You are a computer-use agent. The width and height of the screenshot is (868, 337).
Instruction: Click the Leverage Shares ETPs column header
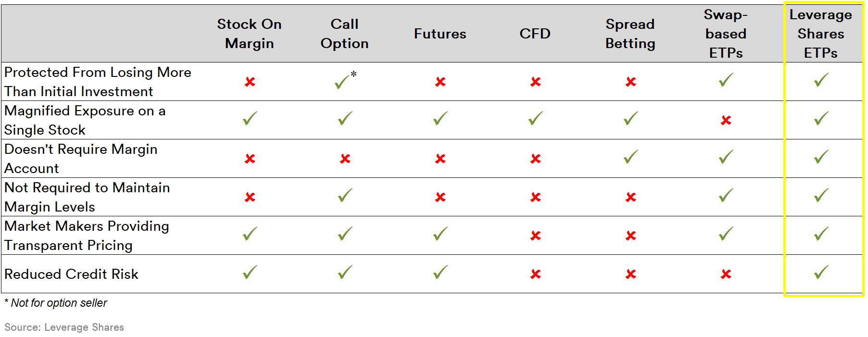pos(821,34)
